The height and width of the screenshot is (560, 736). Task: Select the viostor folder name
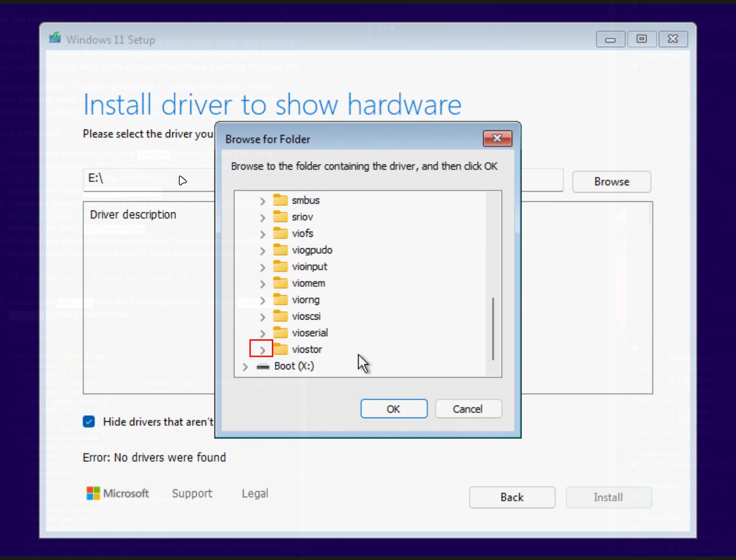click(307, 350)
